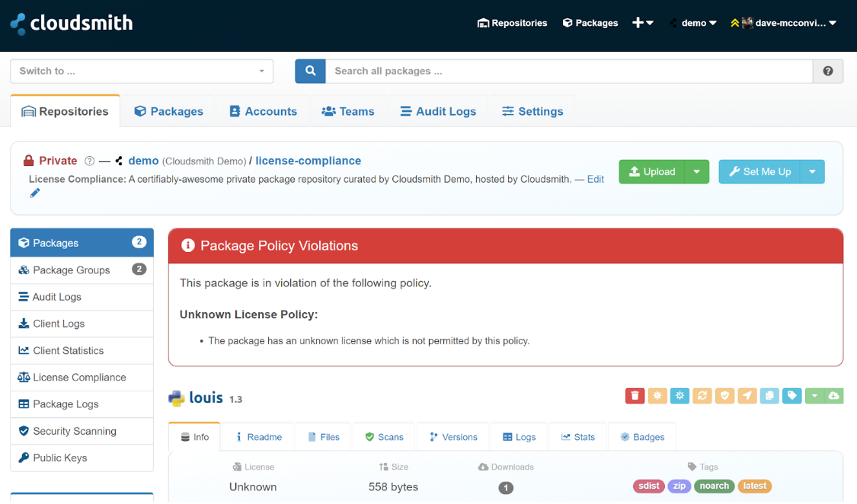The height and width of the screenshot is (504, 857).
Task: Click the orange paper-plane move icon
Action: coord(747,396)
